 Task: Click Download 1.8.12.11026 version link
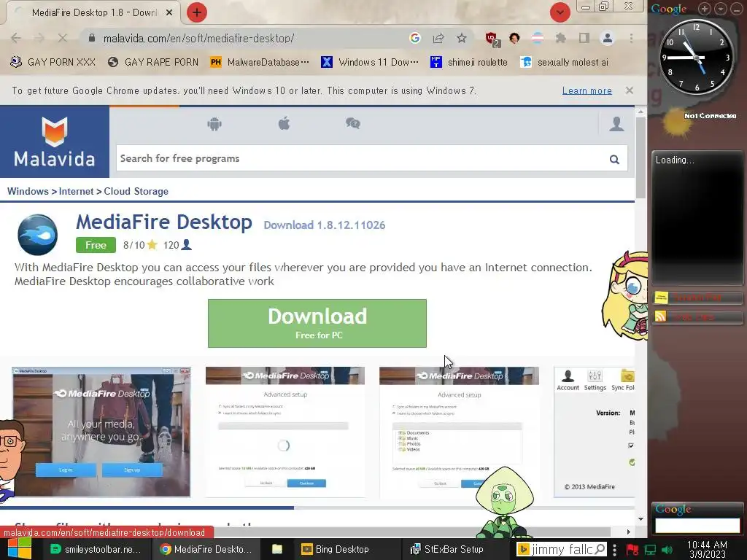point(325,225)
